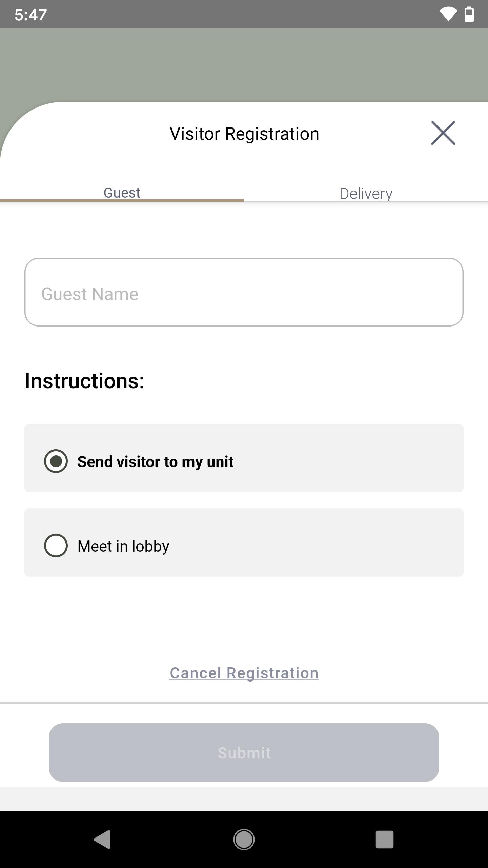Tap the green background above the sheet

coord(244,64)
